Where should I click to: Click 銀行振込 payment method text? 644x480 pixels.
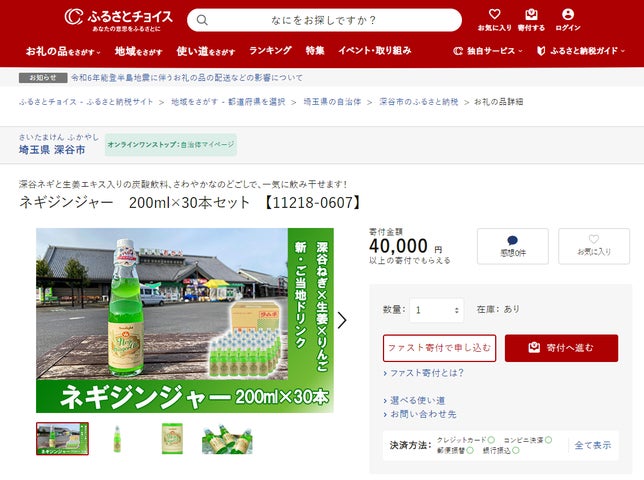pos(497,450)
